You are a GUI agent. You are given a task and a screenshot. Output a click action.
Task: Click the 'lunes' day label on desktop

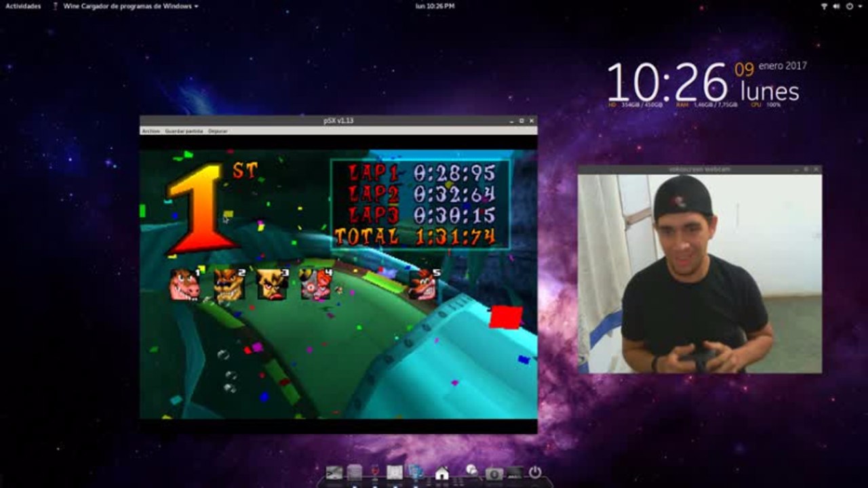770,91
